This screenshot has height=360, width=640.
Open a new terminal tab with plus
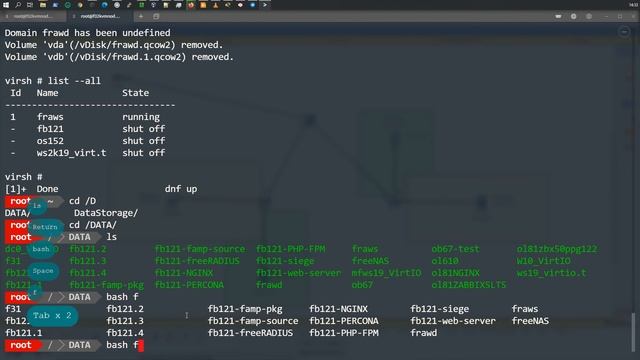coord(141,16)
